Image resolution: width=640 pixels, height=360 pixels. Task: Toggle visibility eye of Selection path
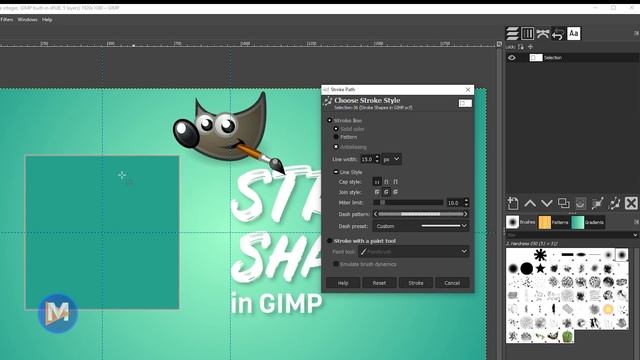pyautogui.click(x=511, y=58)
